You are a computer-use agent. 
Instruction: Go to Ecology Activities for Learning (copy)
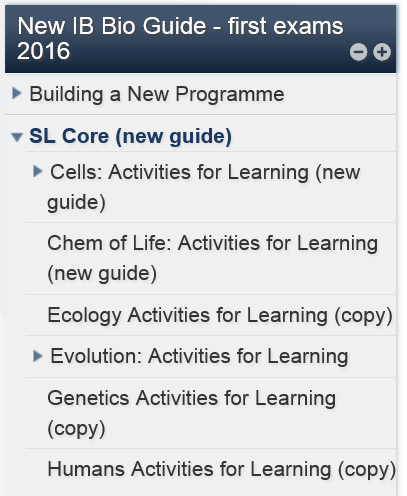click(220, 315)
